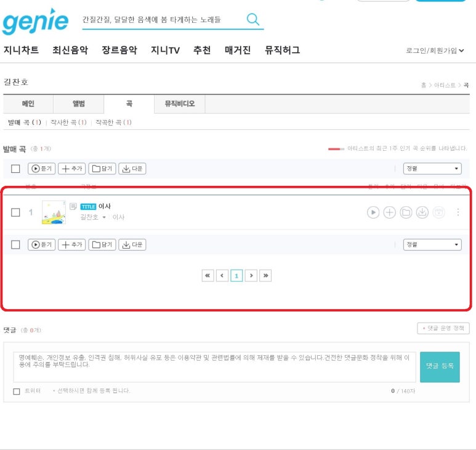
Task: Open the 최신음악 menu
Action: point(70,50)
